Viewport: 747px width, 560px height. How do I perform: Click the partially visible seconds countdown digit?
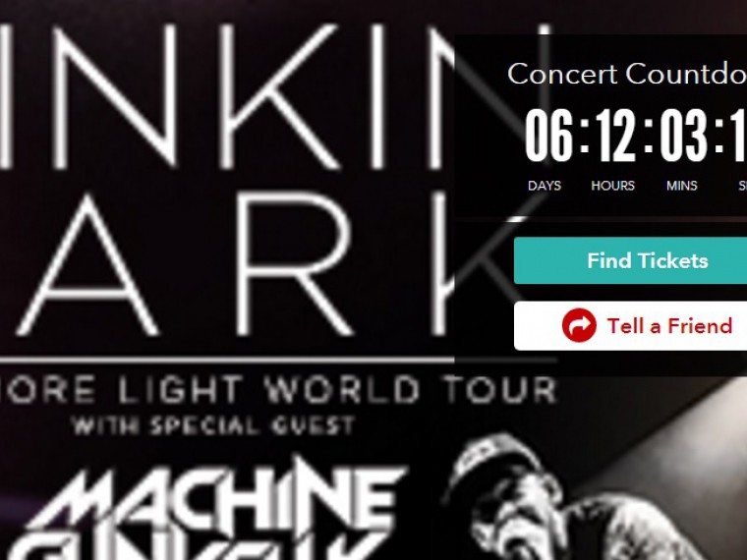point(740,136)
